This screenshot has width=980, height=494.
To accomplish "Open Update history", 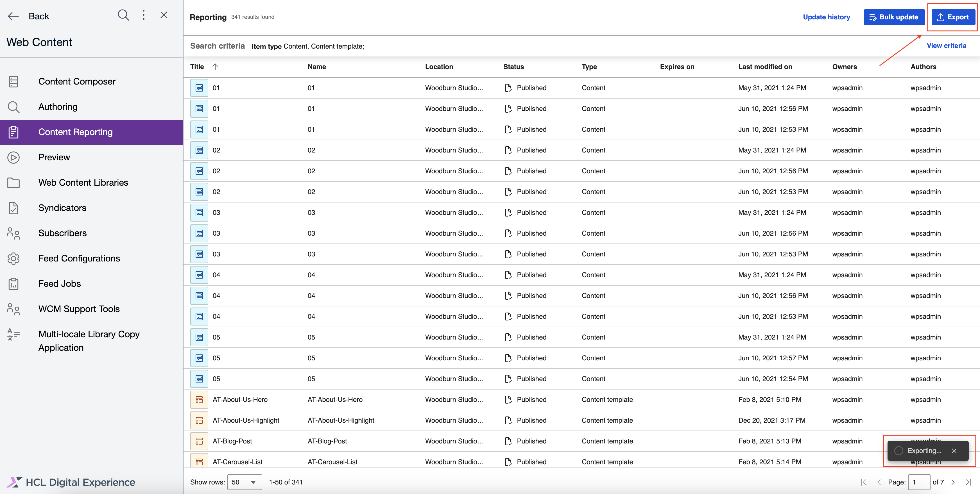I will [826, 17].
